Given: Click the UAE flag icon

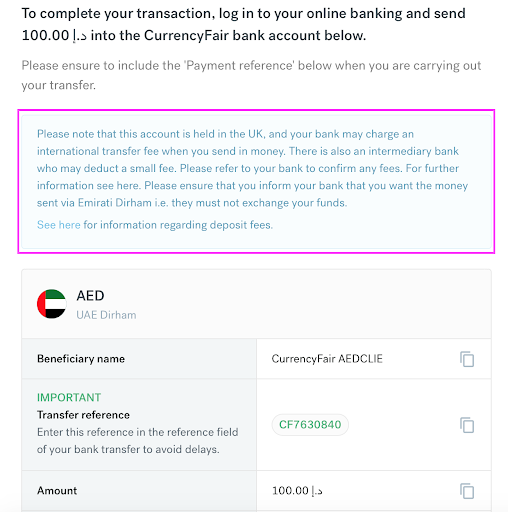Looking at the screenshot, I should pyautogui.click(x=52, y=304).
